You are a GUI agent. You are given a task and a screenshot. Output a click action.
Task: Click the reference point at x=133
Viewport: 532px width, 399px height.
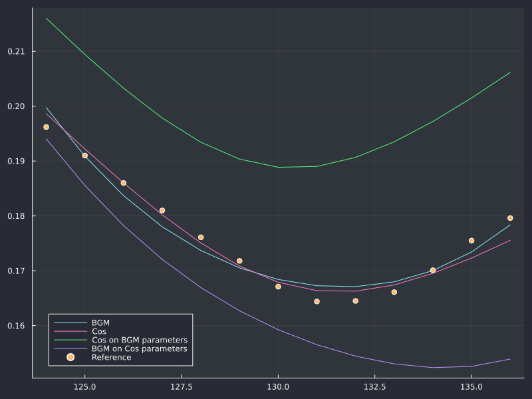[x=394, y=292]
